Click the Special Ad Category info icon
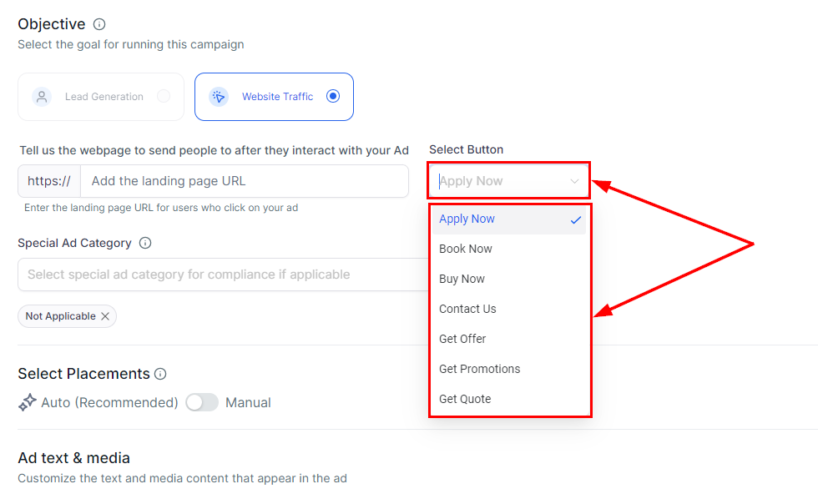The height and width of the screenshot is (504, 818). (145, 243)
